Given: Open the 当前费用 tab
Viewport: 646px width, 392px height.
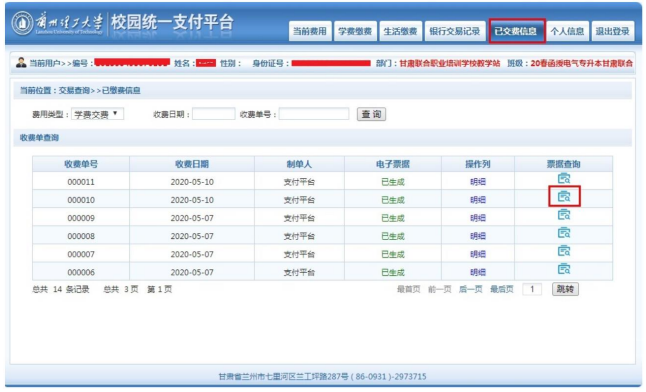Looking at the screenshot, I should tap(310, 31).
